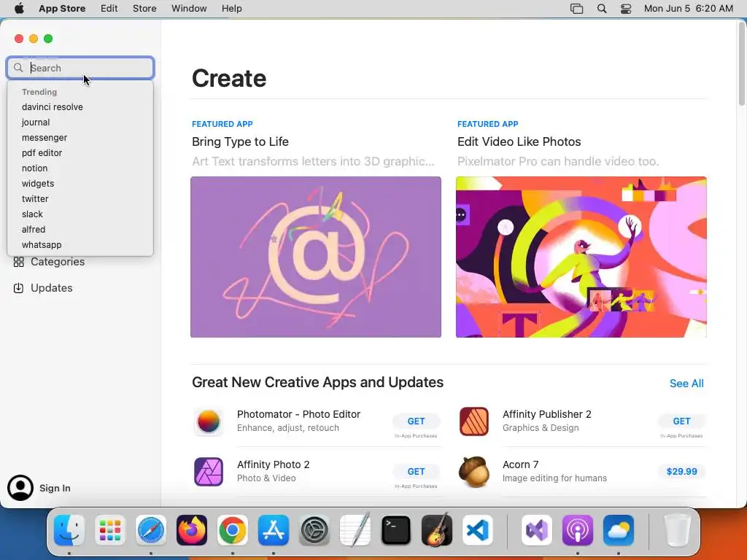Click the Stage Manager icon in menu bar

(x=576, y=9)
